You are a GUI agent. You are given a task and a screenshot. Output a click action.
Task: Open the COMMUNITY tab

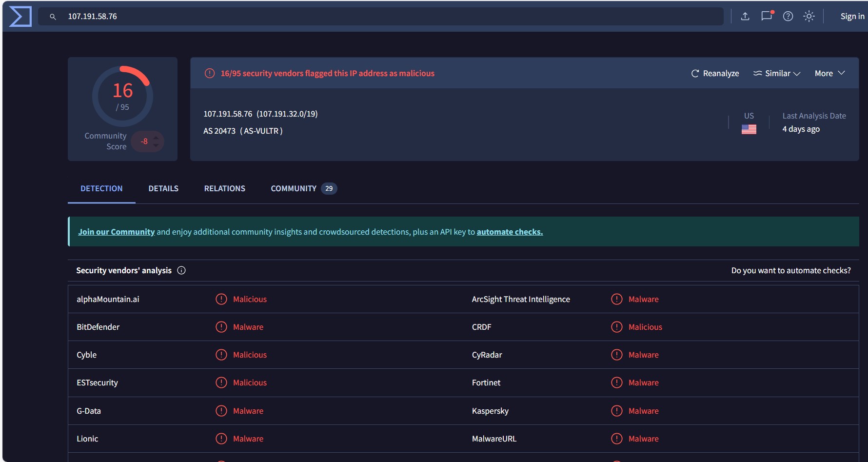[304, 188]
